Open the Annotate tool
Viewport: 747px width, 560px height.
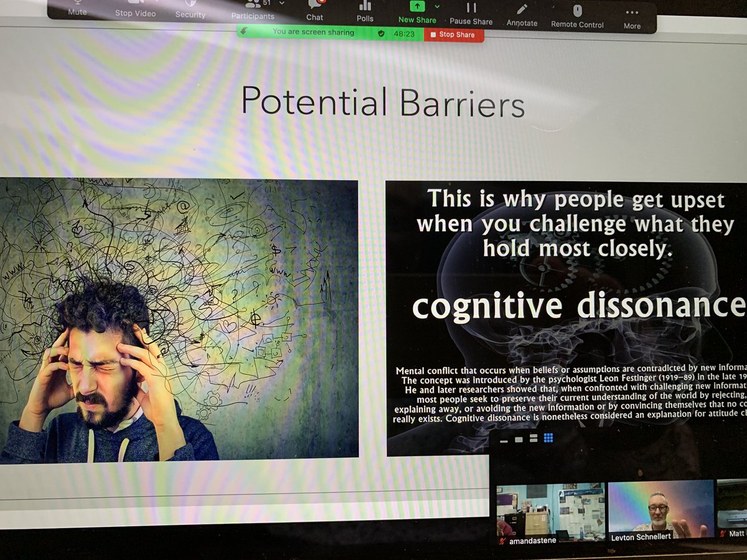522,16
